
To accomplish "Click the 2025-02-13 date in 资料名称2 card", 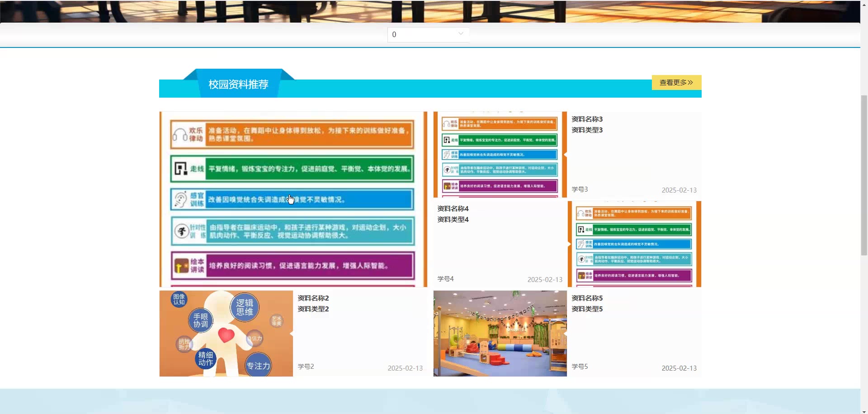I will 405,368.
